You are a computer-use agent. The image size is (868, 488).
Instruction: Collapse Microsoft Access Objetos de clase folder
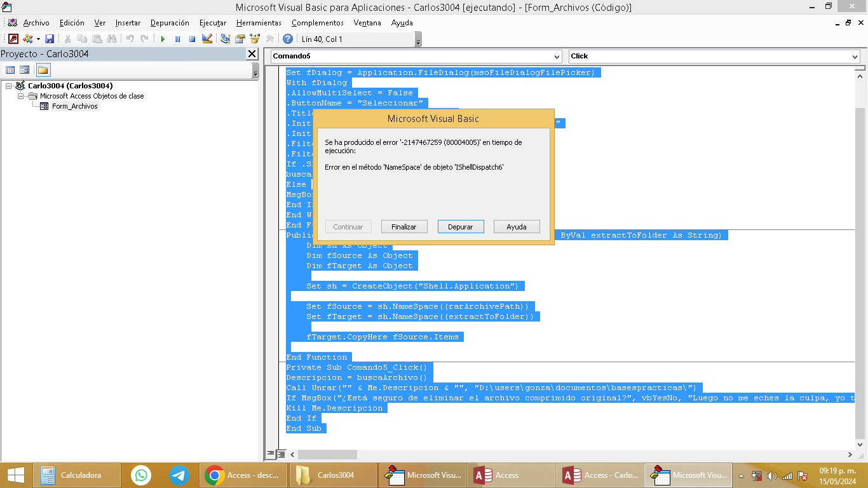point(20,96)
